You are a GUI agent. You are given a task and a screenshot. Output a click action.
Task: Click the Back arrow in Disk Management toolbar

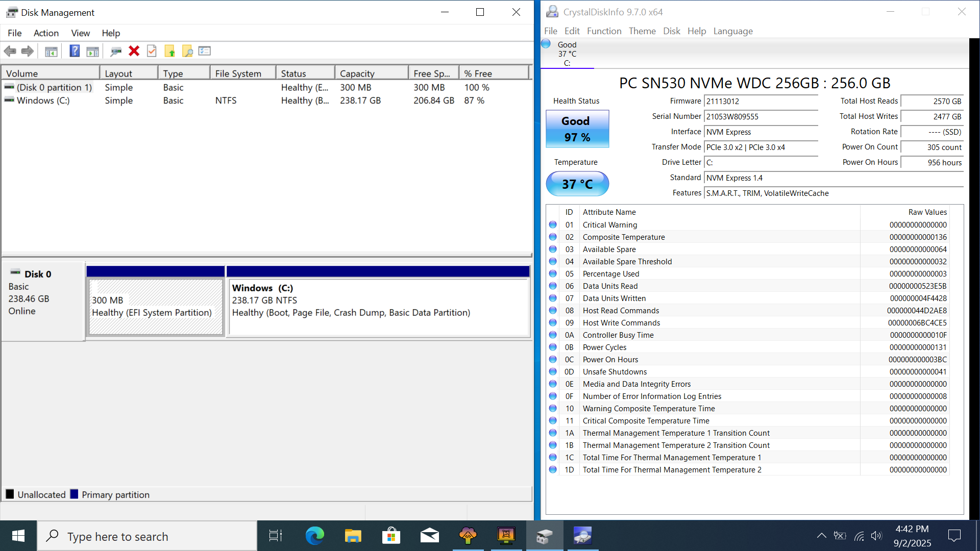[x=10, y=51]
